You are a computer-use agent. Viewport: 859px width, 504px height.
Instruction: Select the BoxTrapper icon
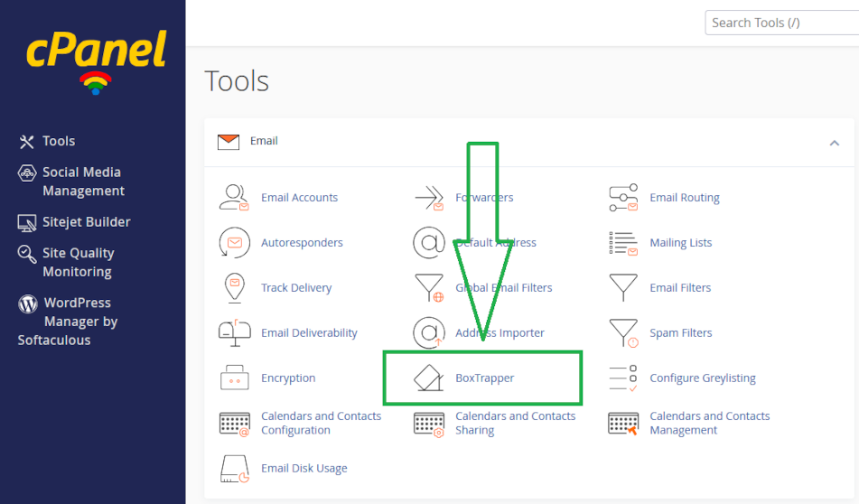point(428,378)
